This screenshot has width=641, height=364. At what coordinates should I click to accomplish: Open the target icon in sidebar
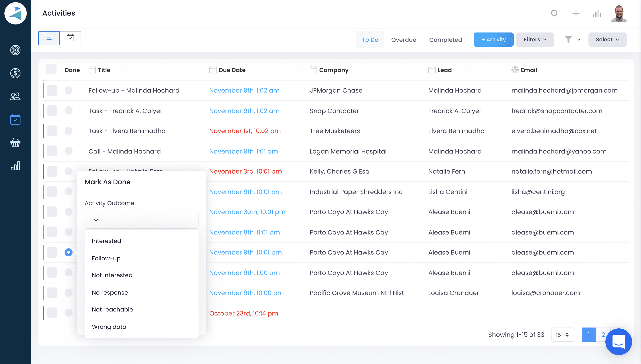(15, 50)
